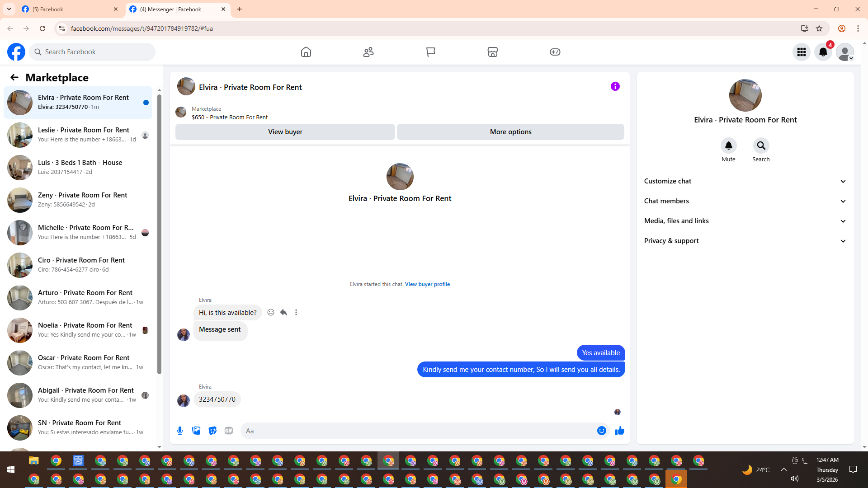Click the chat list scrollbar

click(x=159, y=235)
